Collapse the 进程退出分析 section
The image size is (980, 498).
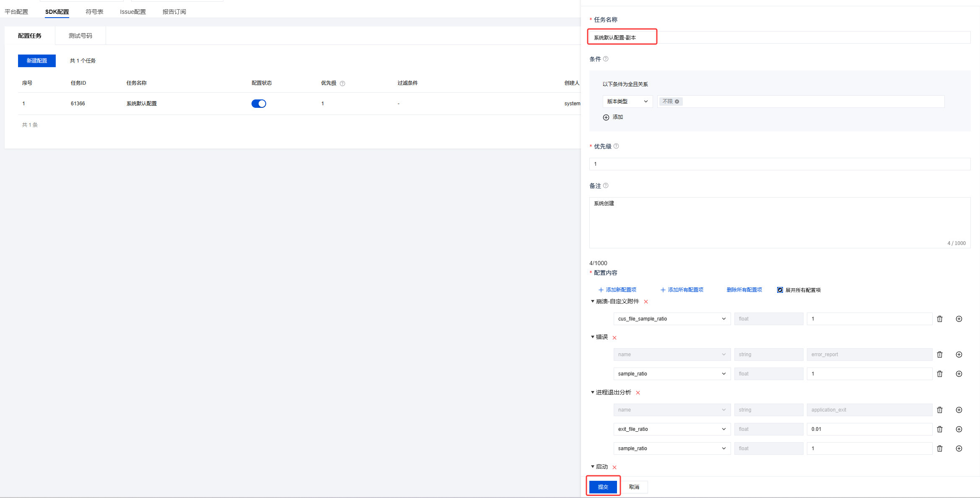[593, 392]
